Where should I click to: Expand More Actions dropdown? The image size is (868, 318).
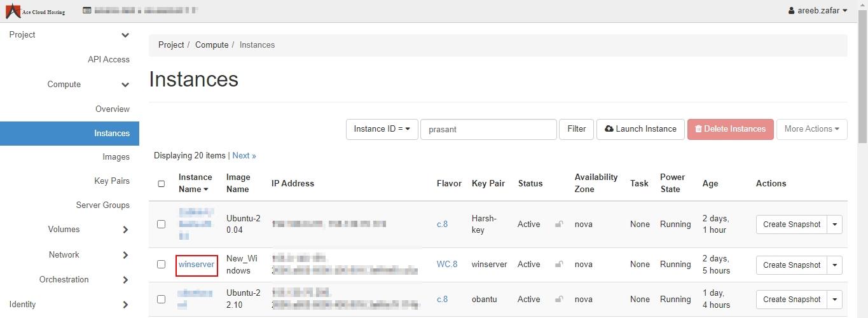[x=811, y=129]
